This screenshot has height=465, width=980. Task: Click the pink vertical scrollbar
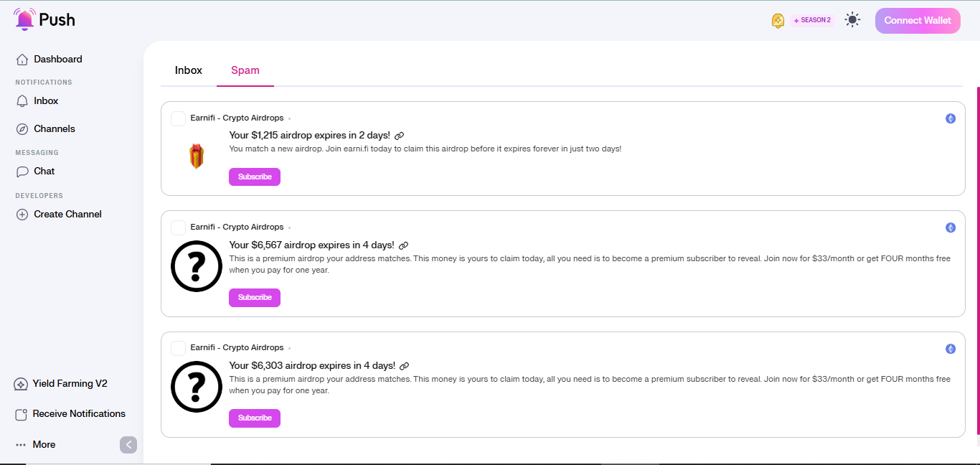pos(978,261)
